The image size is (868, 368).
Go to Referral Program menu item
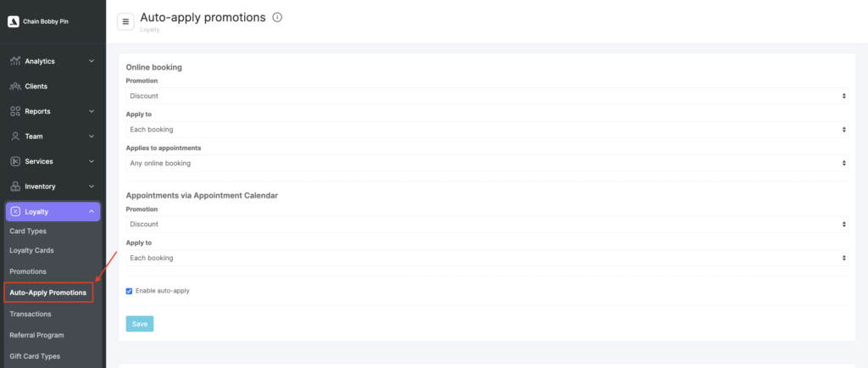point(36,335)
